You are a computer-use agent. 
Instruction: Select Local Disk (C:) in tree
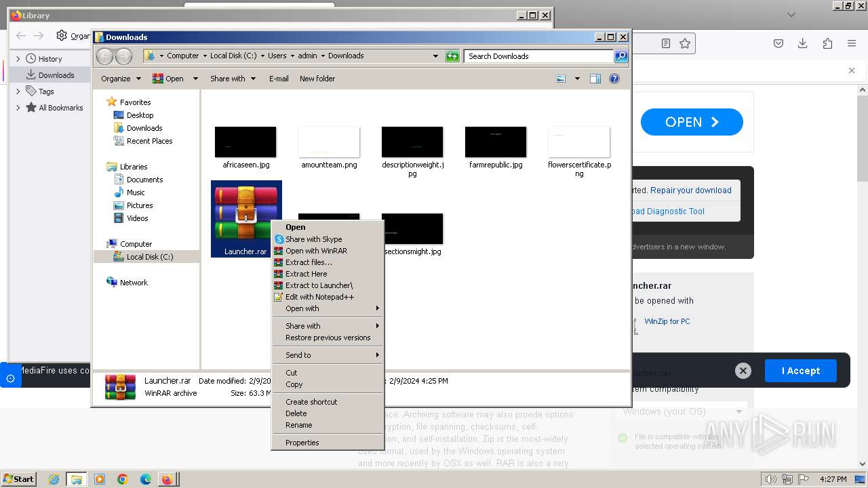pos(149,257)
